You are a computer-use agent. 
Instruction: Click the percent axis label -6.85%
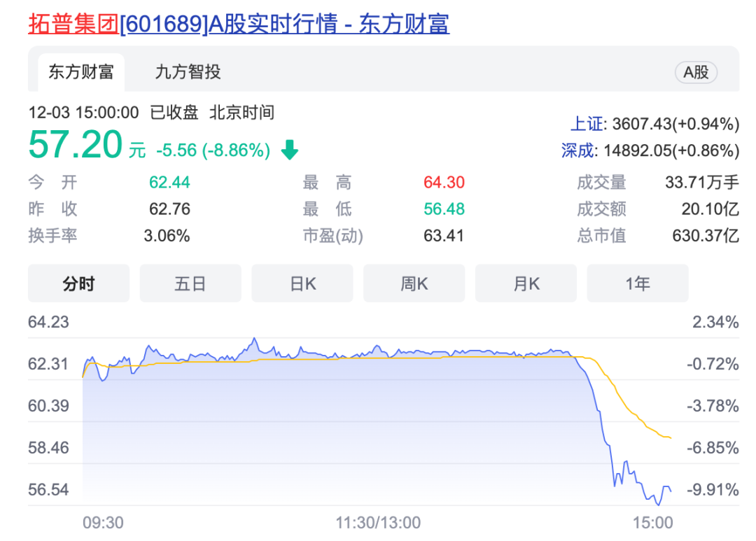pos(713,447)
